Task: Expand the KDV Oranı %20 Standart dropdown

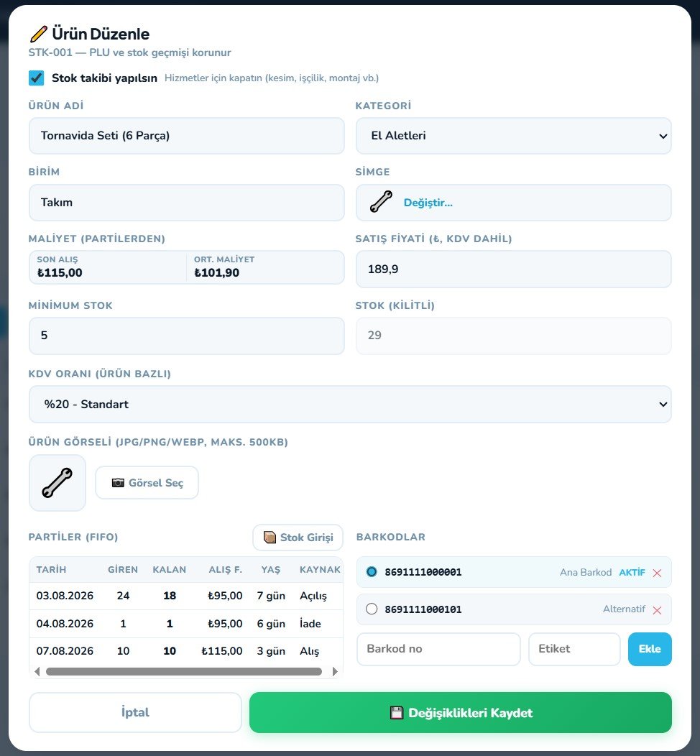Action: point(350,404)
